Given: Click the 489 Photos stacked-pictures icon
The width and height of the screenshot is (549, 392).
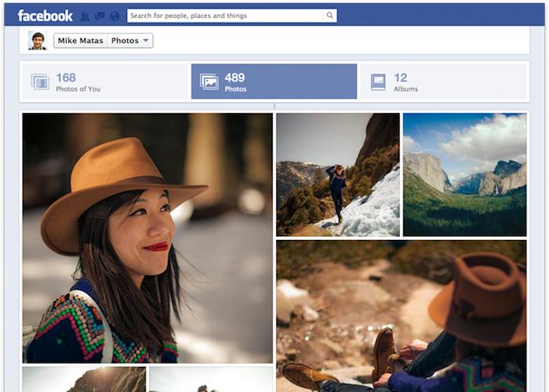Looking at the screenshot, I should click(209, 82).
